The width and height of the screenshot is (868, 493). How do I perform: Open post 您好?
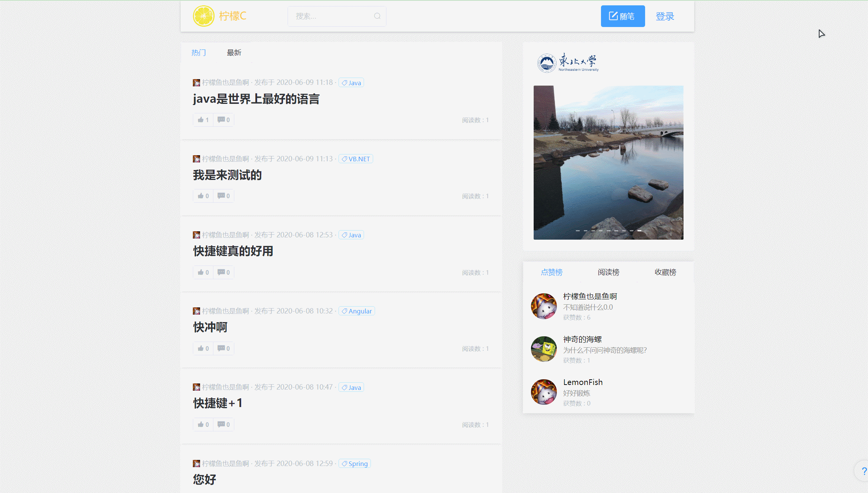pyautogui.click(x=204, y=479)
